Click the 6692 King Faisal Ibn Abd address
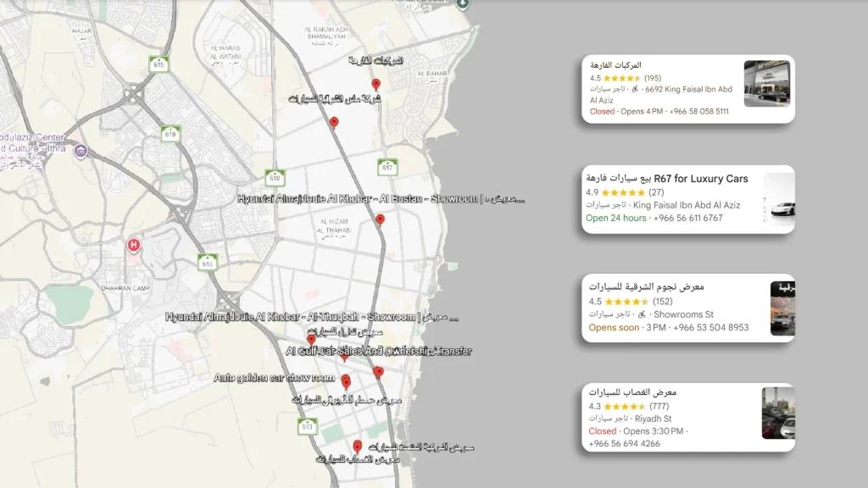The image size is (868, 488). pyautogui.click(x=688, y=89)
